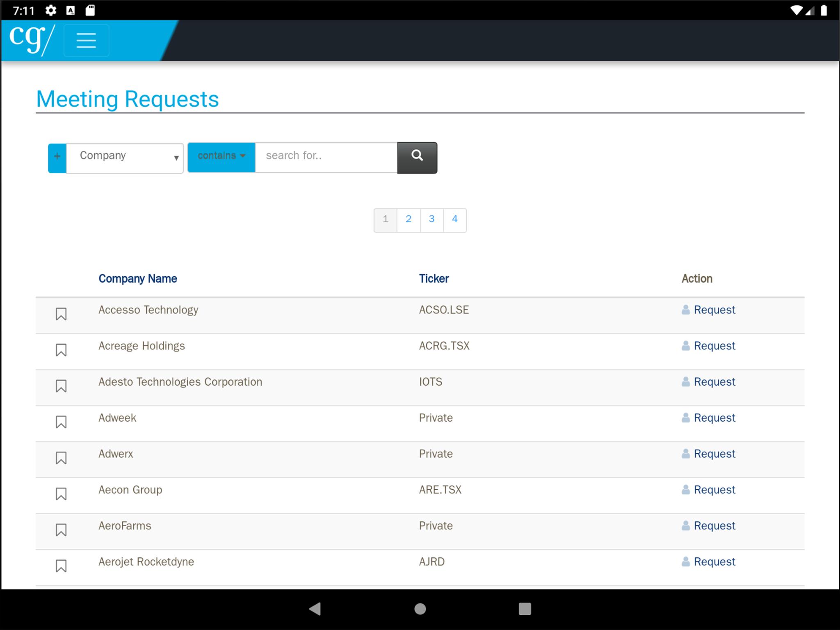Bookmark Acreage Holdings row
Image resolution: width=840 pixels, height=630 pixels.
[x=61, y=350]
